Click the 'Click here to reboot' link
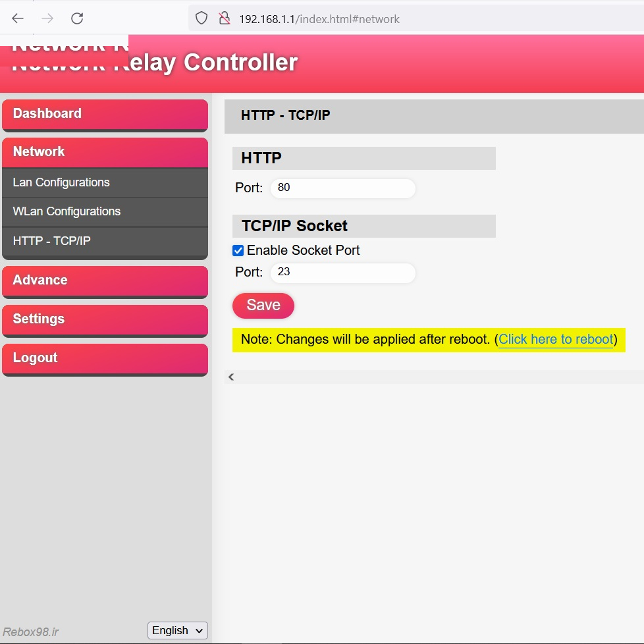Image resolution: width=644 pixels, height=644 pixels. [x=556, y=339]
